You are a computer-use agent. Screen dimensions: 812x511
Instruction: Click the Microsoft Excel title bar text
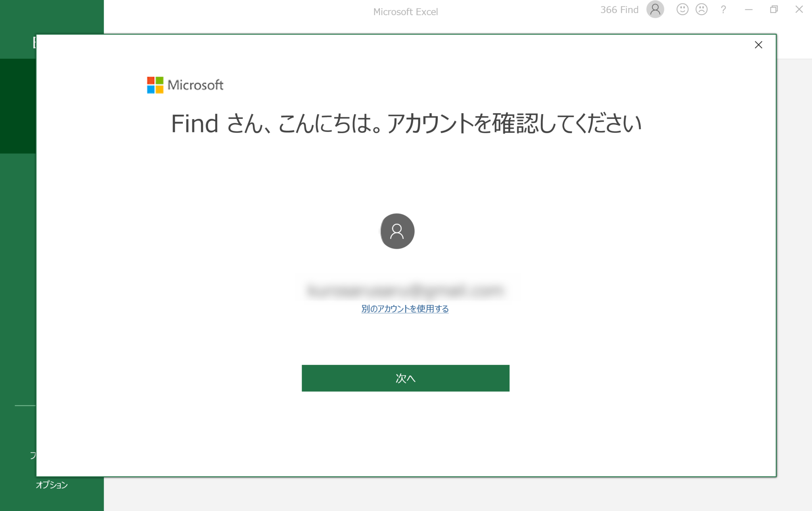coord(405,11)
